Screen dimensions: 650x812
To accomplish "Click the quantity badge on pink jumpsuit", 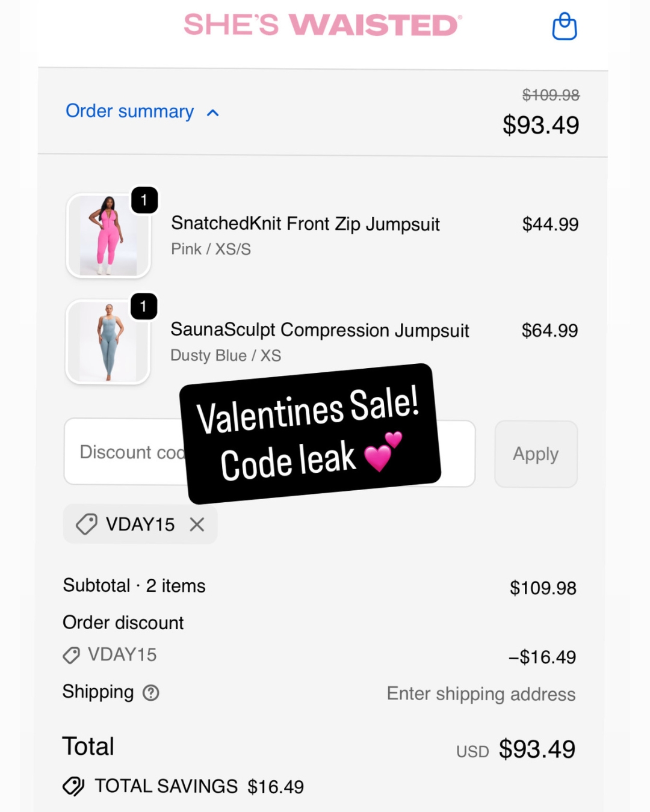I will 144,200.
